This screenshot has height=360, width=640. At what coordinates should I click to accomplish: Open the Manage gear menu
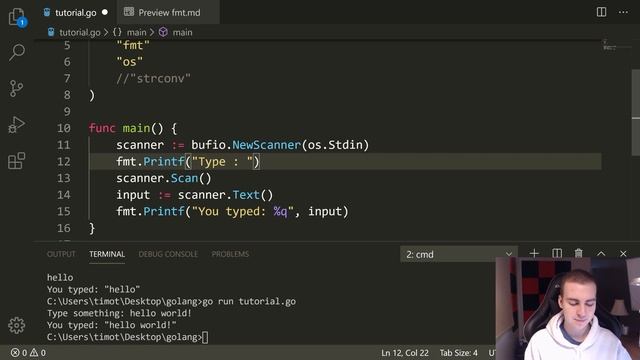pyautogui.click(x=17, y=325)
